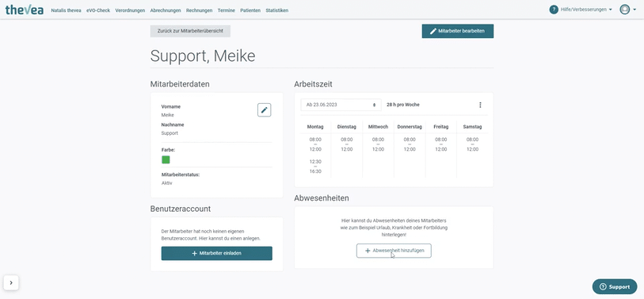Open the Abrechnungen page
Screen dimensions: 644x299
click(166, 10)
